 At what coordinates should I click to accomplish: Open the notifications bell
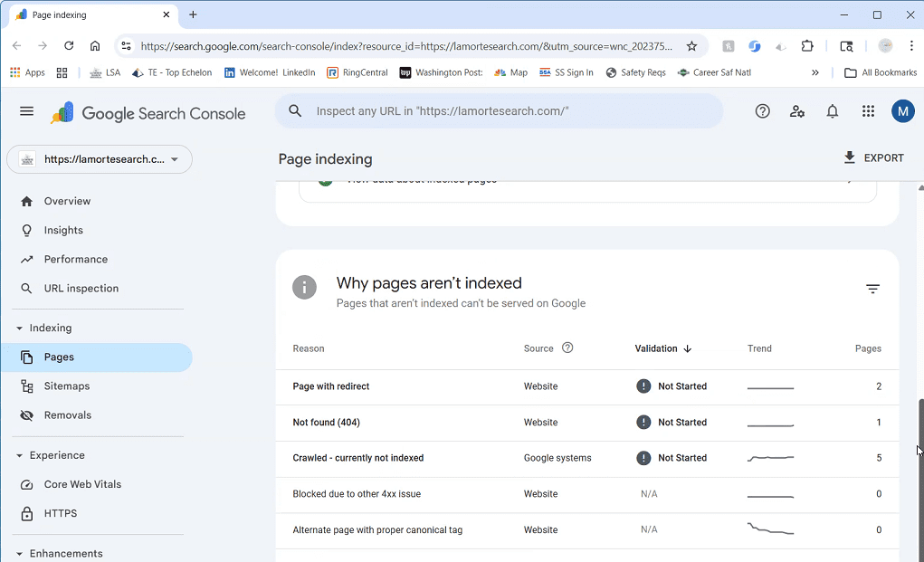[832, 111]
